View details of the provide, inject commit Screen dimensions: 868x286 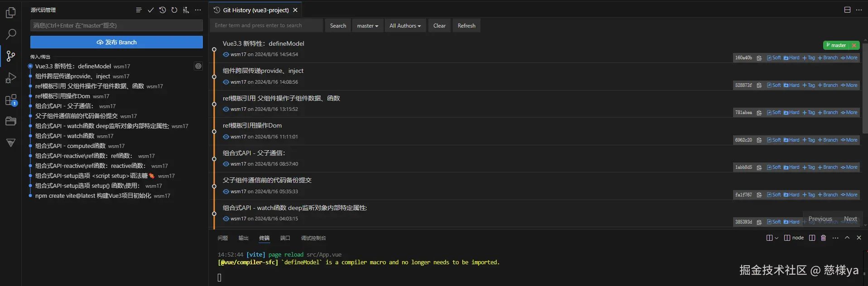click(225, 82)
